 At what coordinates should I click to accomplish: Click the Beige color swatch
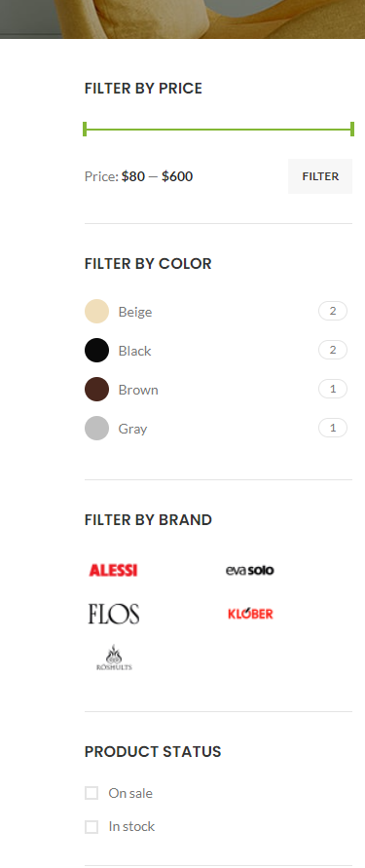click(x=96, y=312)
